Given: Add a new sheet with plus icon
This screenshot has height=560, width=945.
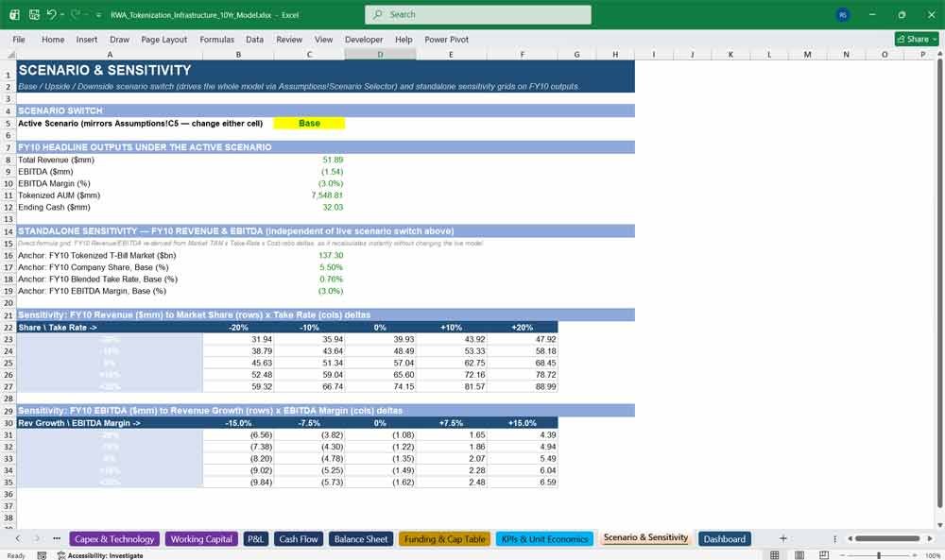Looking at the screenshot, I should click(x=782, y=539).
